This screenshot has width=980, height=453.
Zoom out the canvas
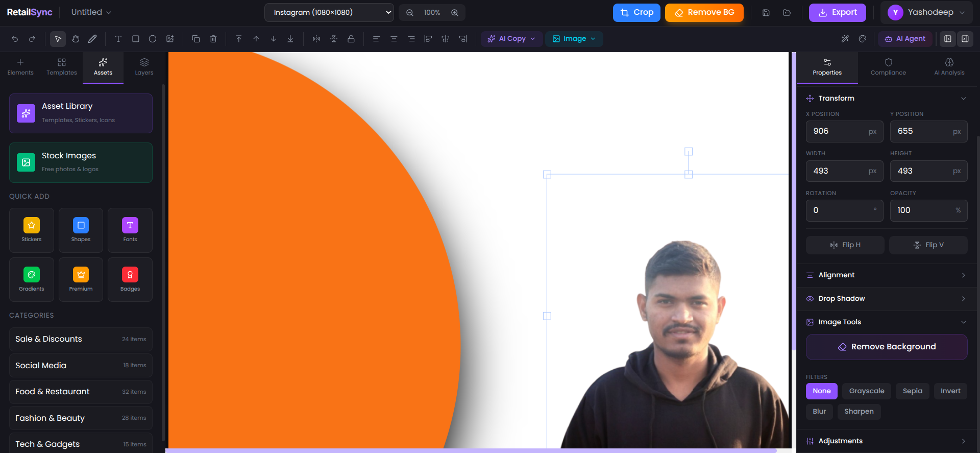tap(410, 13)
